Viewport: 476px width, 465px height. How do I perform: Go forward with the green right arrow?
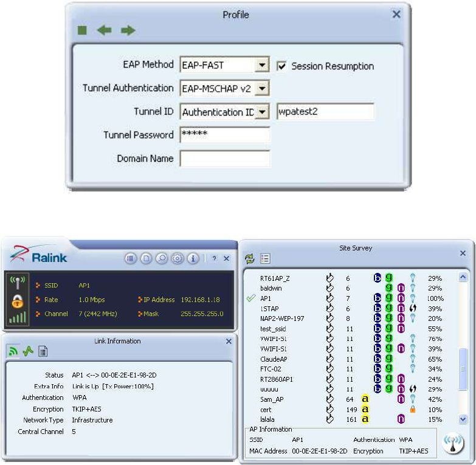[x=128, y=30]
